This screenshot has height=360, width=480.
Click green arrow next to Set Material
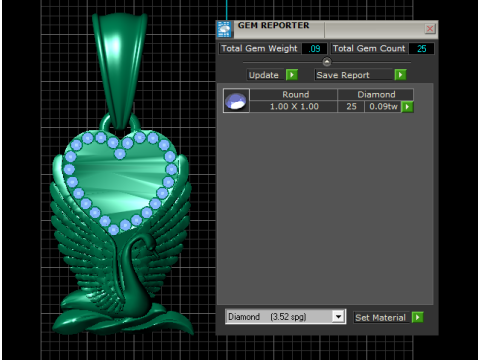coord(417,317)
